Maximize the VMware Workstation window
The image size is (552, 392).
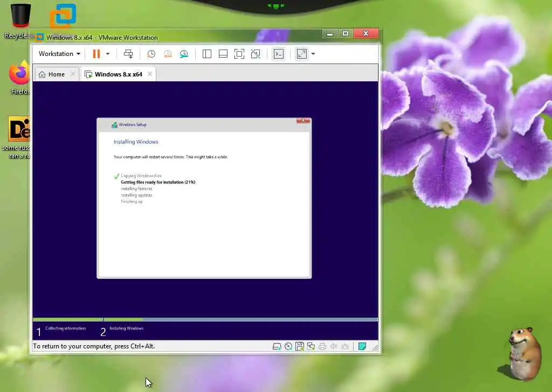coord(346,34)
